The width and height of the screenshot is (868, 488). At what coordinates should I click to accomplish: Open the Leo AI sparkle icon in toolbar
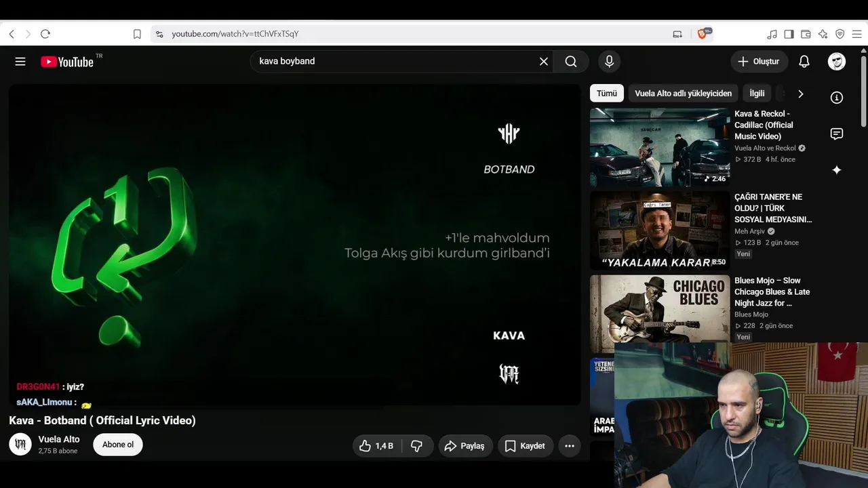pyautogui.click(x=823, y=34)
